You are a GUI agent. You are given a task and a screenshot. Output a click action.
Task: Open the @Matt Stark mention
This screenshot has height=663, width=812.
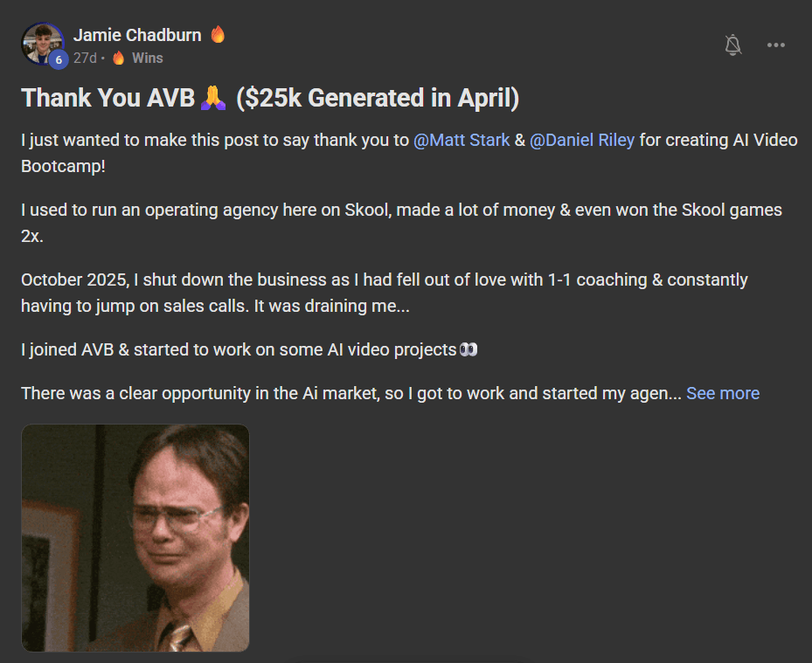tap(462, 140)
